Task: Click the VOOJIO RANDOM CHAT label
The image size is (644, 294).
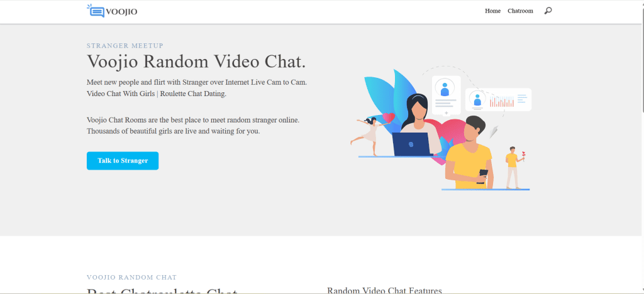Action: point(132,278)
